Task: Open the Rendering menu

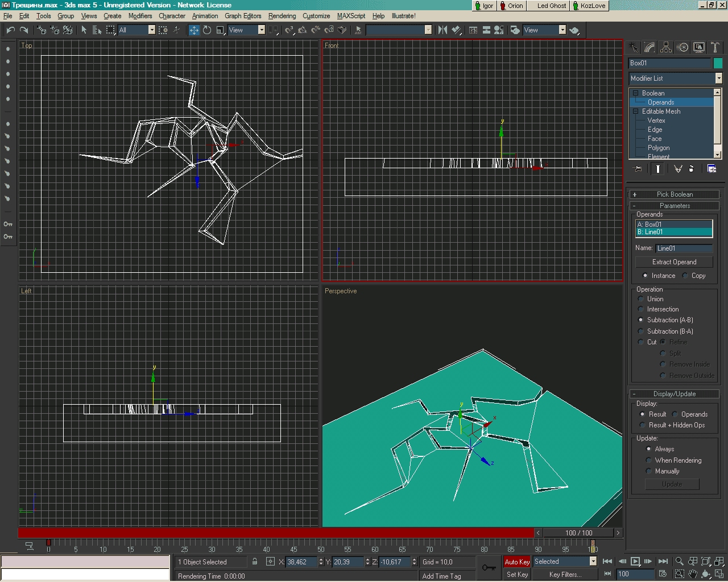Action: (x=282, y=16)
